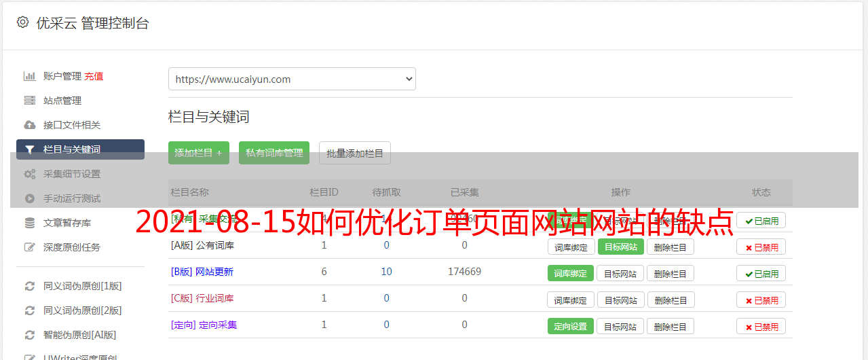The image size is (868, 360).
Task: Click the 已采集 column header
Action: pyautogui.click(x=465, y=192)
